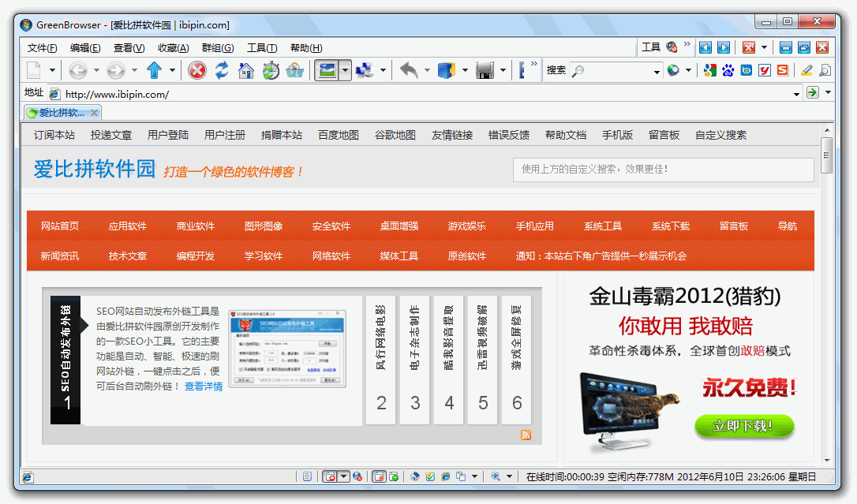Image resolution: width=857 pixels, height=504 pixels.
Task: Click the blue Up arrow toolbar icon
Action: 155,70
